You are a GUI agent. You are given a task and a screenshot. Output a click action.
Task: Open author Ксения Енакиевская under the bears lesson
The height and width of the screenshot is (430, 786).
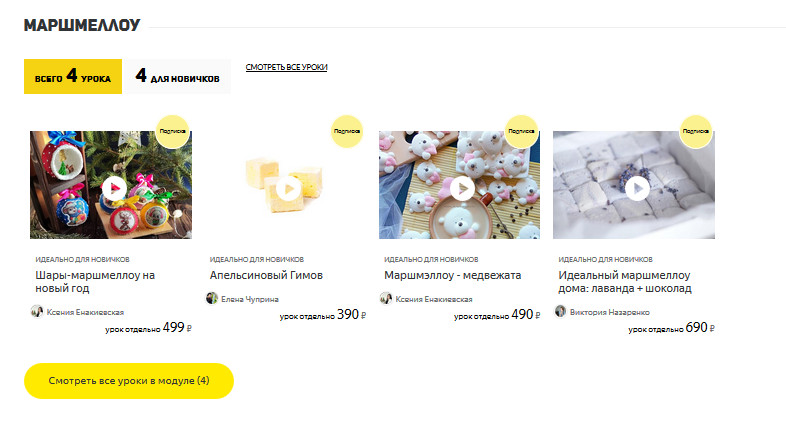434,299
